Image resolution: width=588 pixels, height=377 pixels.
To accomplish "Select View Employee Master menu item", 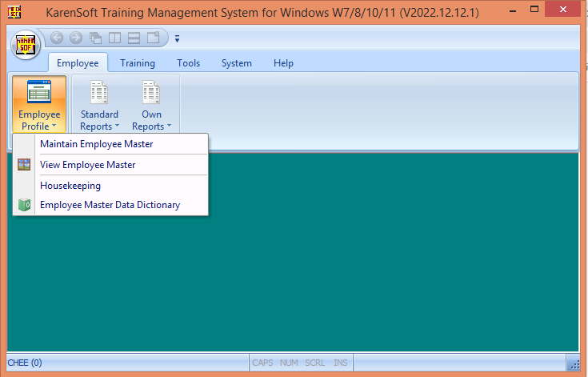I will coord(110,165).
